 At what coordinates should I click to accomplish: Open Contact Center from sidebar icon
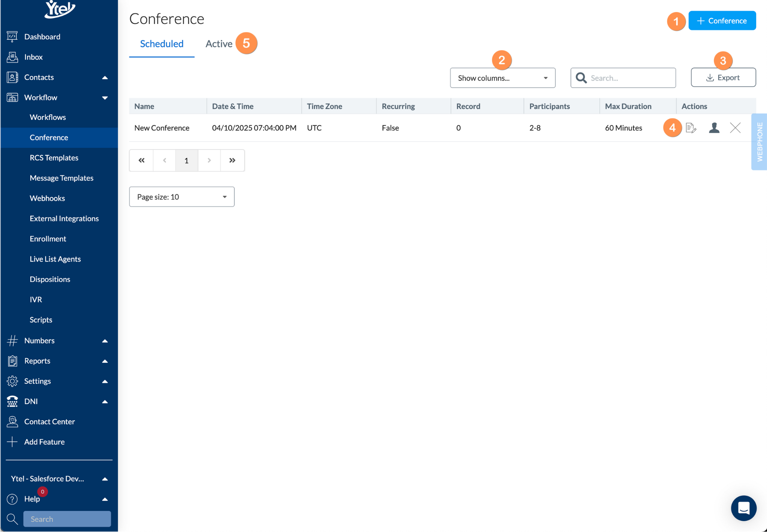pos(12,421)
